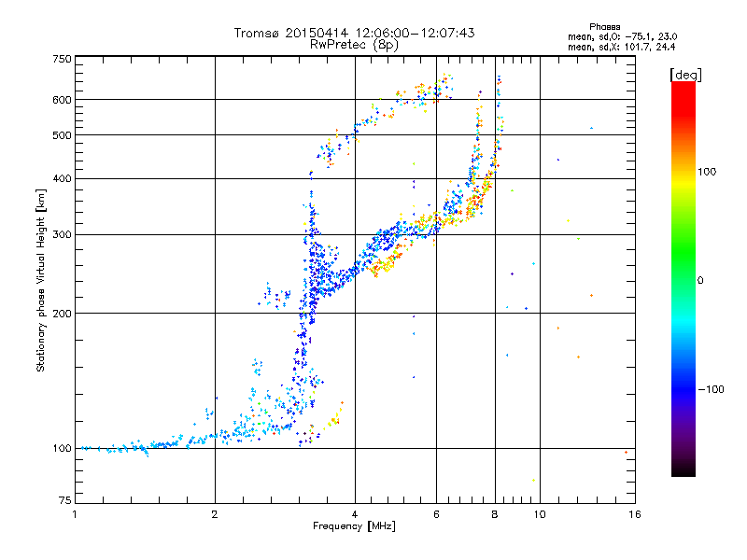Click the x-axis tick label '4'
The image size is (747, 560).
355,514
